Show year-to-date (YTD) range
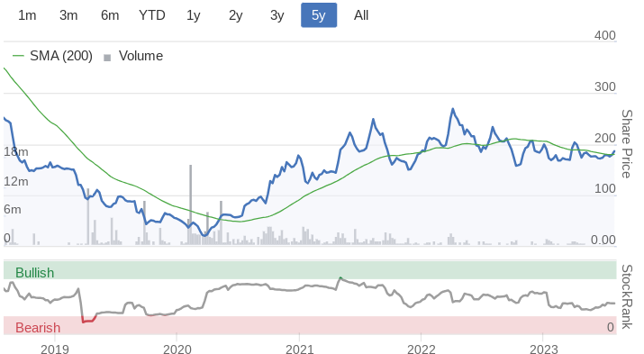This screenshot has height=354, width=644. coord(152,15)
